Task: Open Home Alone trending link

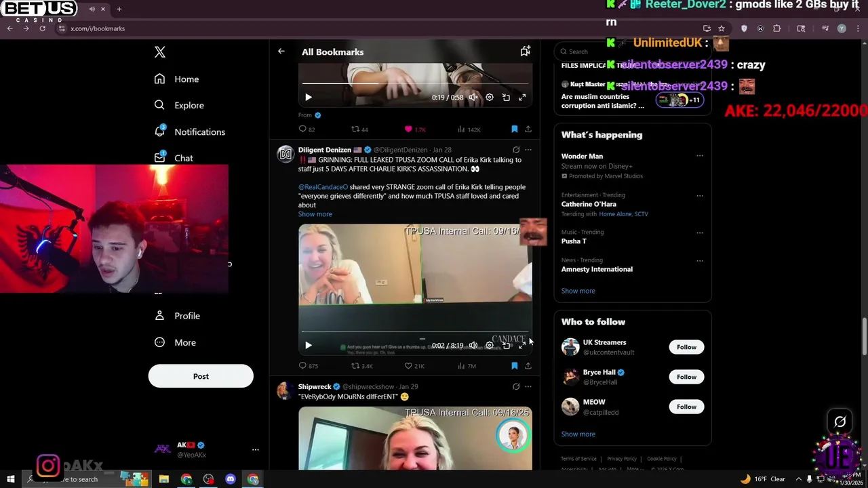Action: [614, 214]
